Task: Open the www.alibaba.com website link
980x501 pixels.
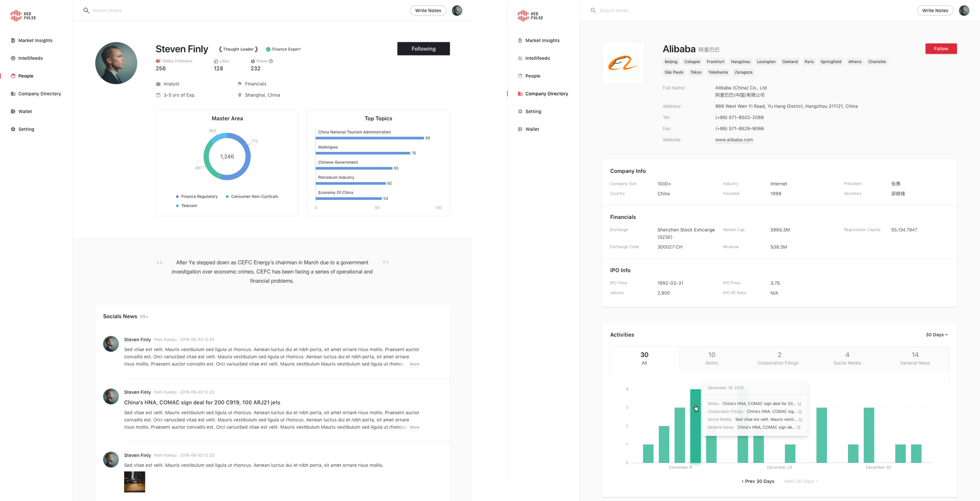Action: click(x=734, y=140)
